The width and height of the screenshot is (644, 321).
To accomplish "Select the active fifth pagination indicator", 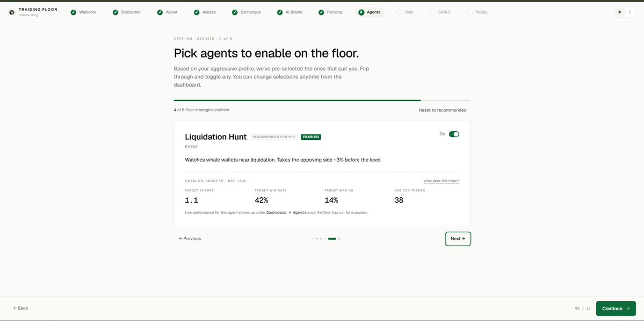I will coord(332,238).
